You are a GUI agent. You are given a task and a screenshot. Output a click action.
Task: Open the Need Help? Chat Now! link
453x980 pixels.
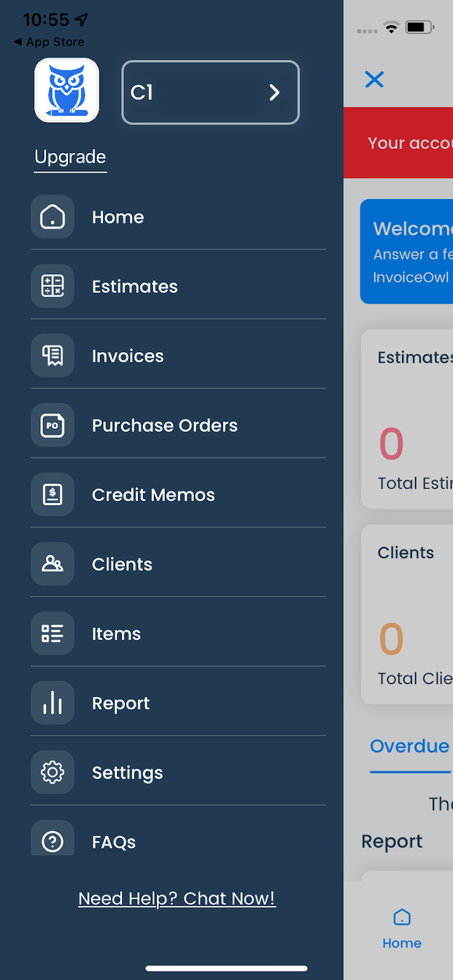coord(177,899)
